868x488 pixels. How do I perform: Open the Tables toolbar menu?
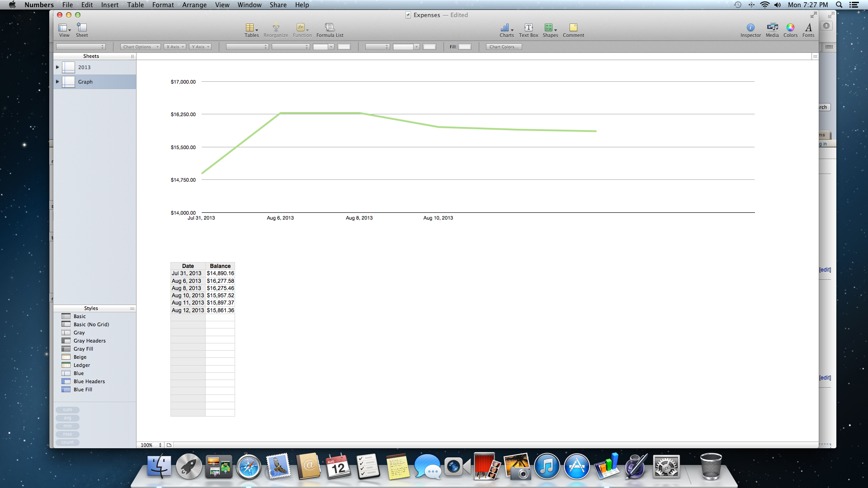point(251,29)
